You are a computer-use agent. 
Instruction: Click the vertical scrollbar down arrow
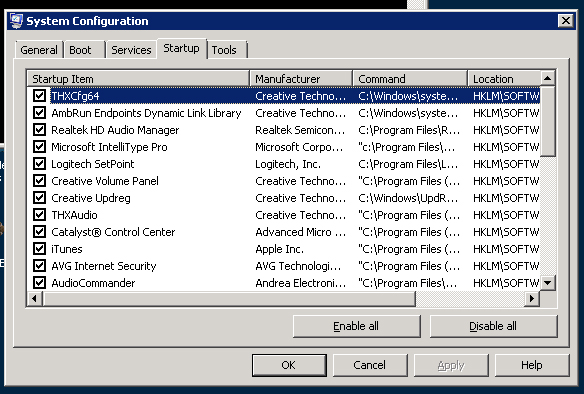548,283
